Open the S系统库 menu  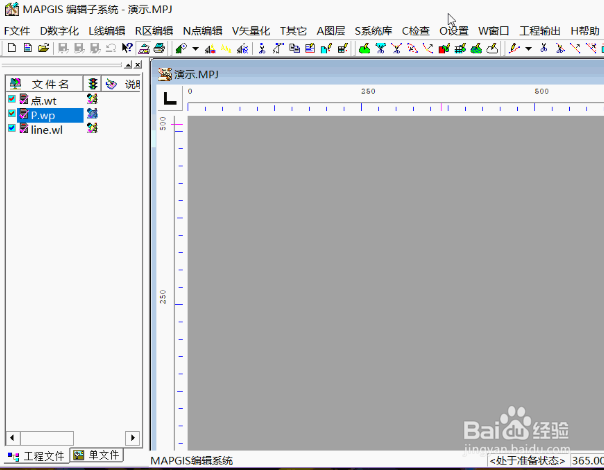tap(373, 31)
